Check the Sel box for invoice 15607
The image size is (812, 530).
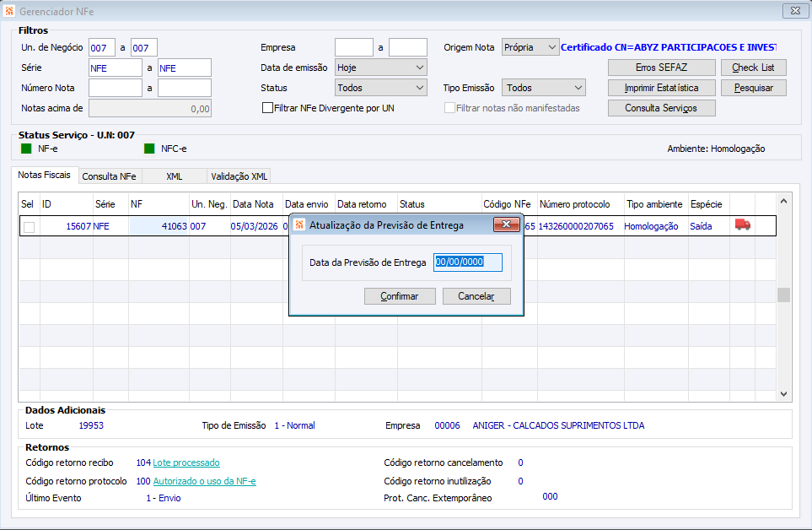coord(30,227)
